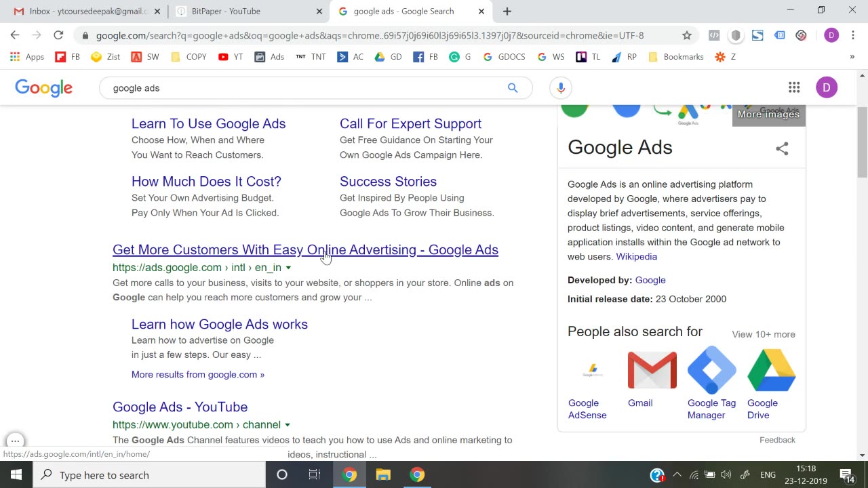The width and height of the screenshot is (868, 488).
Task: Open the AC bookmark
Action: [x=351, y=57]
